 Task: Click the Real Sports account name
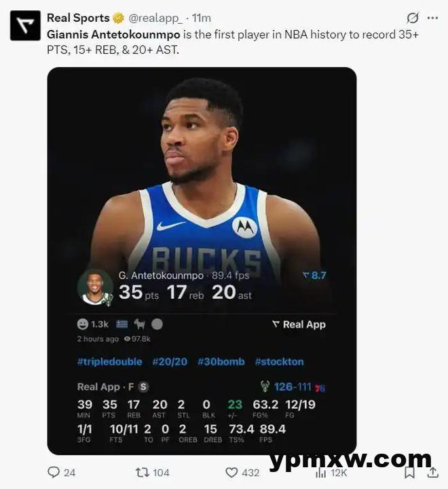(78, 18)
